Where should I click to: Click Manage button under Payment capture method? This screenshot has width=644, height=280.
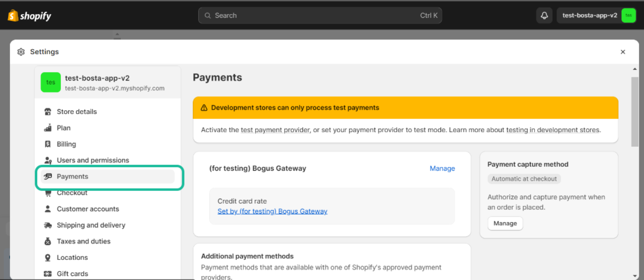pos(505,224)
